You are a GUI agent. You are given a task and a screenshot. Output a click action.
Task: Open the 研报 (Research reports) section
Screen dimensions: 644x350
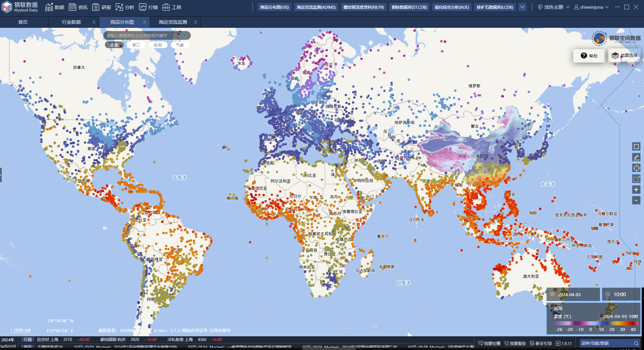[x=102, y=7]
